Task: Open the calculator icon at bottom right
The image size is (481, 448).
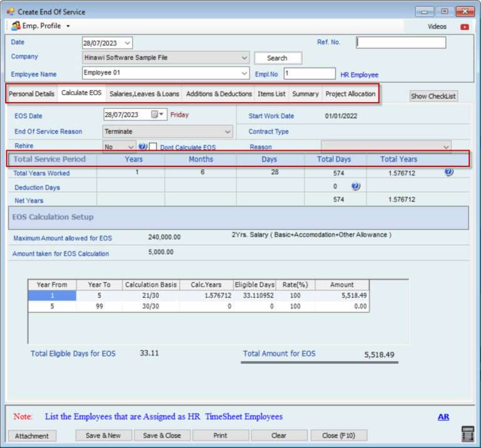Action: point(467,434)
